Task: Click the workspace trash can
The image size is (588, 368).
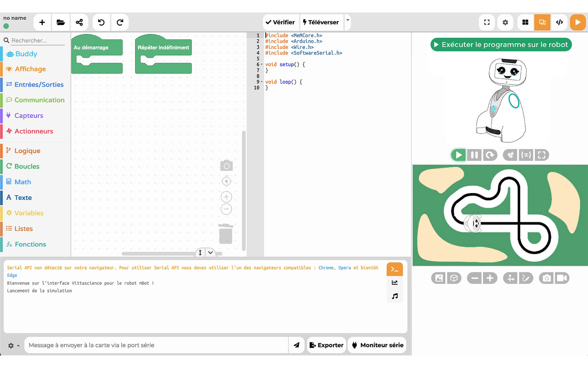Action: (226, 234)
